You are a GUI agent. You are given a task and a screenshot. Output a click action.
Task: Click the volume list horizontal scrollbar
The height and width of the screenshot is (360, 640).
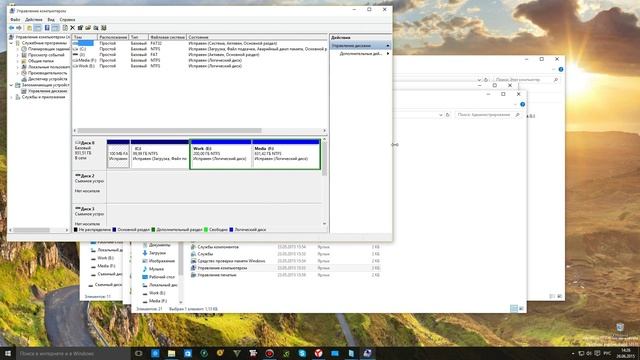point(169,131)
